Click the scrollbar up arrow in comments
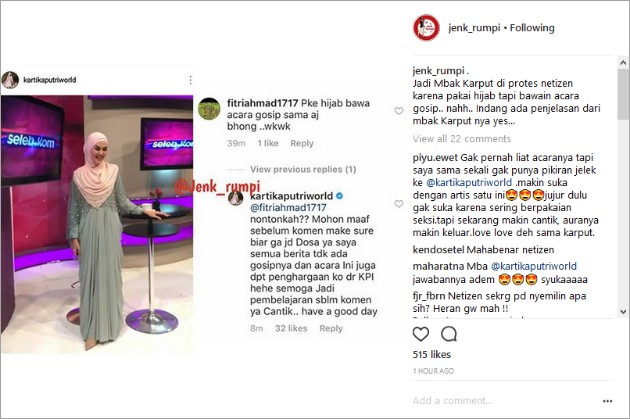The height and width of the screenshot is (419, 630). coord(623,63)
